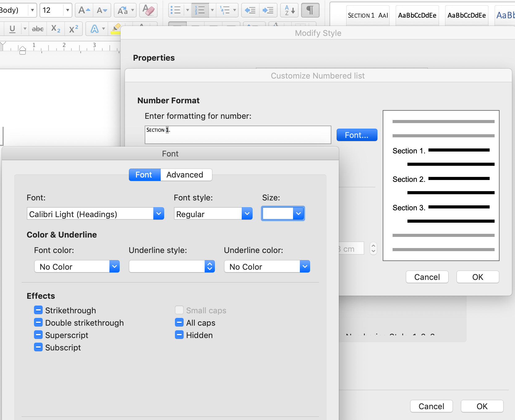The width and height of the screenshot is (515, 420).
Task: Click the subscript X2 icon
Action: [56, 29]
